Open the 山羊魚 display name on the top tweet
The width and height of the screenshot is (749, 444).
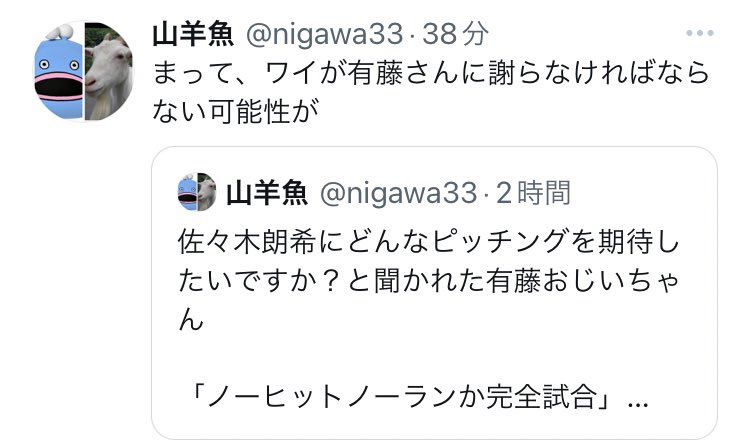coord(193,34)
